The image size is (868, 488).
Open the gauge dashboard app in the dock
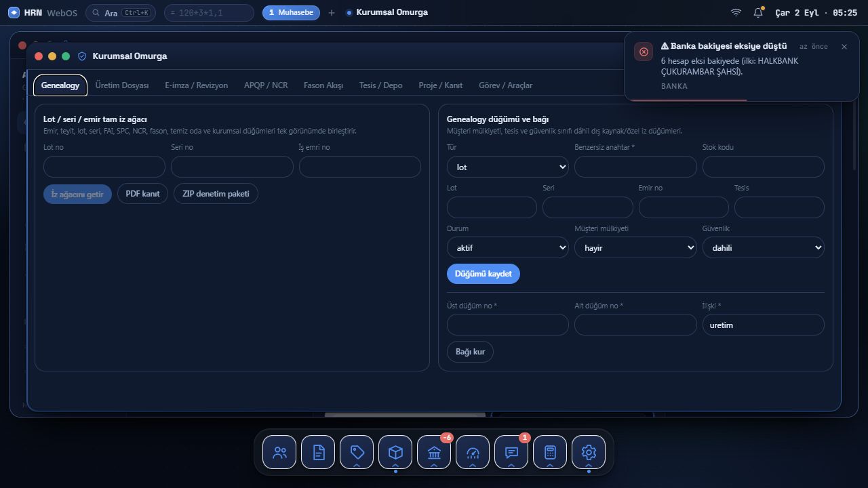click(x=473, y=452)
